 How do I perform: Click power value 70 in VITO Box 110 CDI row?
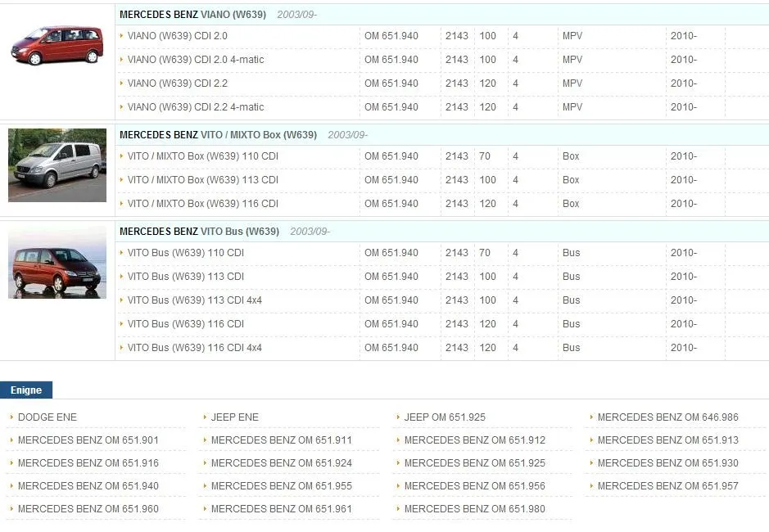coord(485,156)
